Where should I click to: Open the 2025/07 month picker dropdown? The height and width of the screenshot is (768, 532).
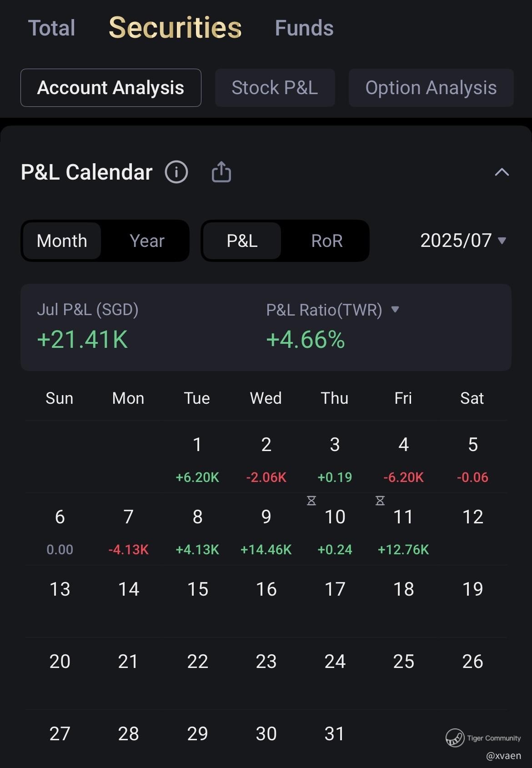[463, 241]
